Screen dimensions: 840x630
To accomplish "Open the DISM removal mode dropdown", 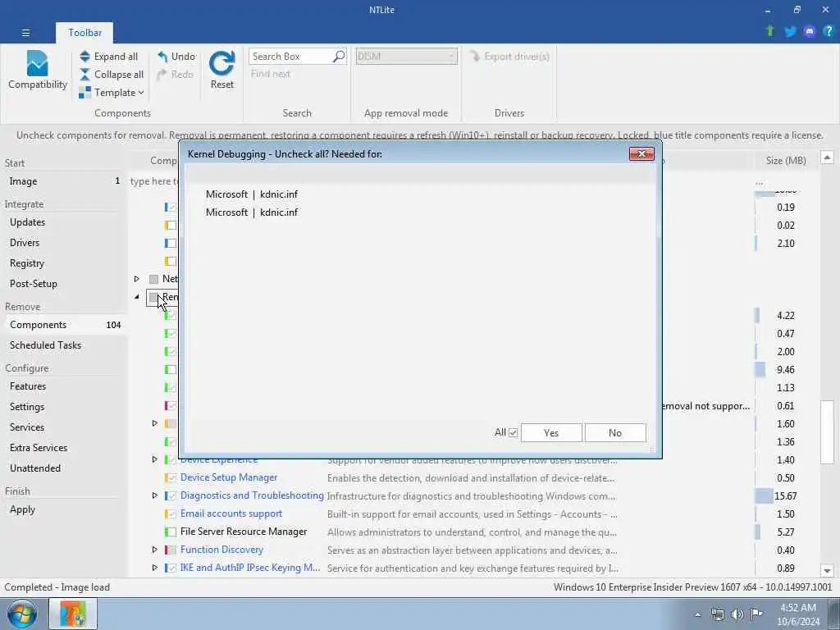I will [x=407, y=57].
